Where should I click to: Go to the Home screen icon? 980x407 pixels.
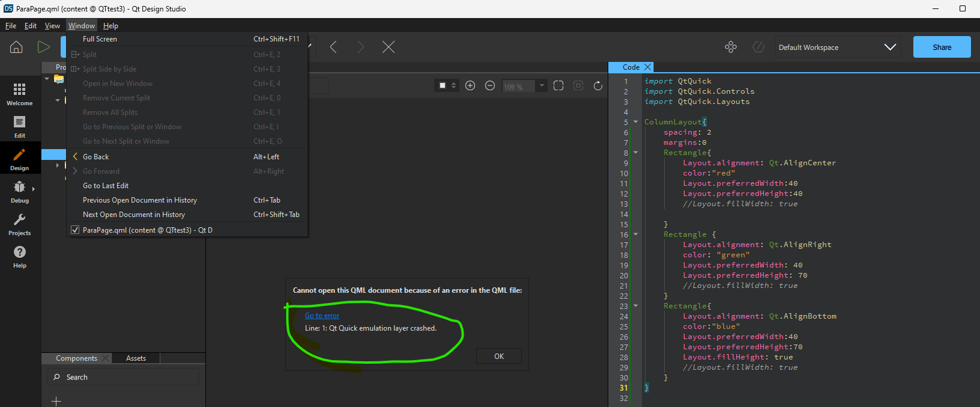(16, 47)
